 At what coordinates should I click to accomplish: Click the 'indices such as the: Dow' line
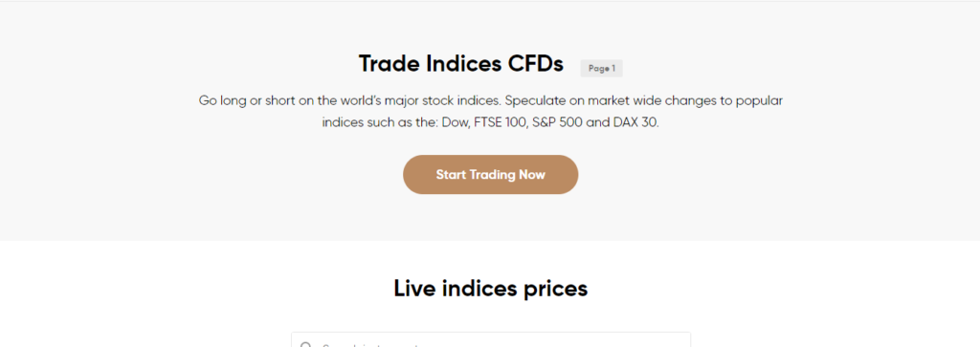(491, 122)
